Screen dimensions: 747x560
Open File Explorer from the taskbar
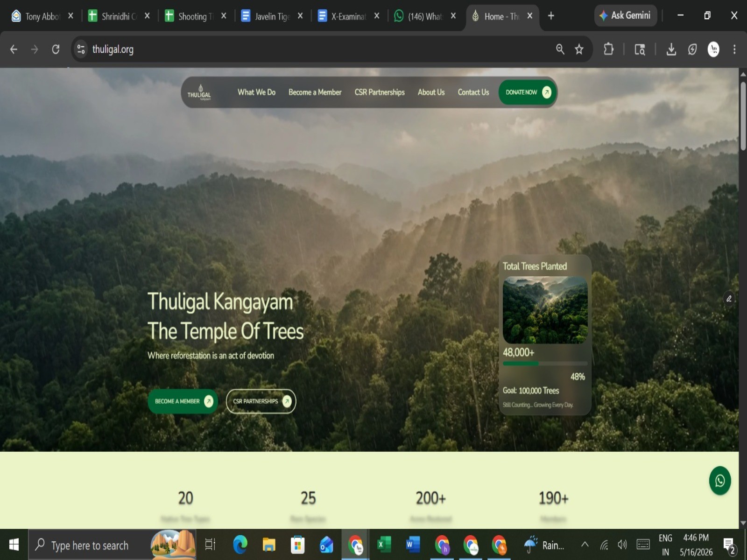tap(269, 545)
